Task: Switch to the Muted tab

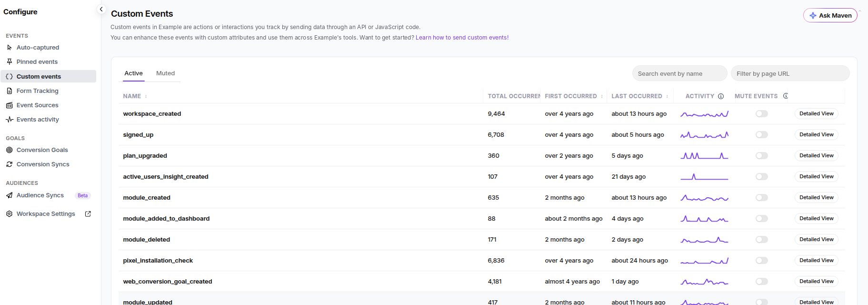Action: [166, 73]
